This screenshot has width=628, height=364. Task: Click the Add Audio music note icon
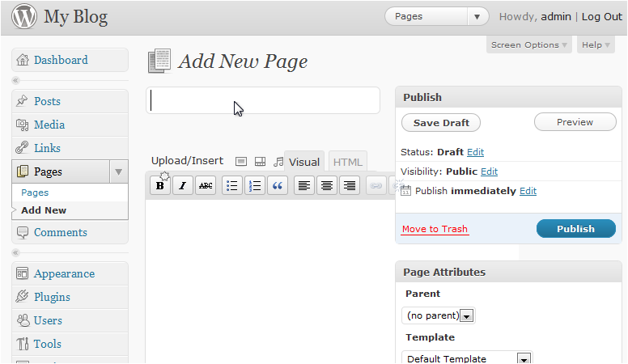[x=278, y=162]
